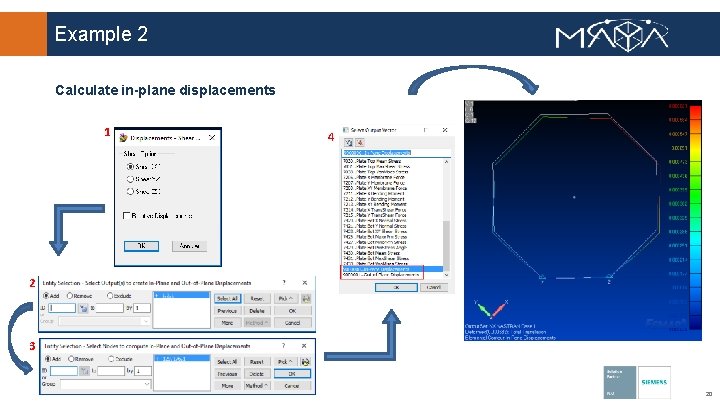Click the Displacements dialog title bar icon
The height and width of the screenshot is (405, 720).
coord(123,137)
